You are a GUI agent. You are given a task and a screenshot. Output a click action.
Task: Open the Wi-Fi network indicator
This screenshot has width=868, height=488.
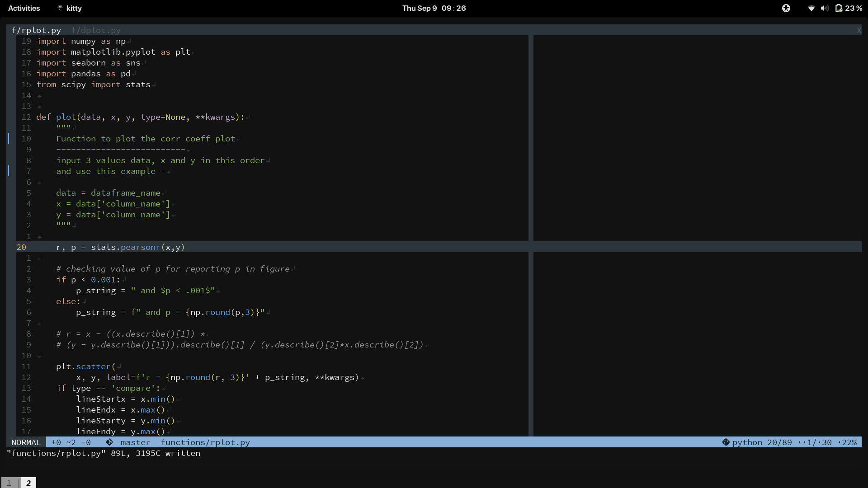click(811, 8)
